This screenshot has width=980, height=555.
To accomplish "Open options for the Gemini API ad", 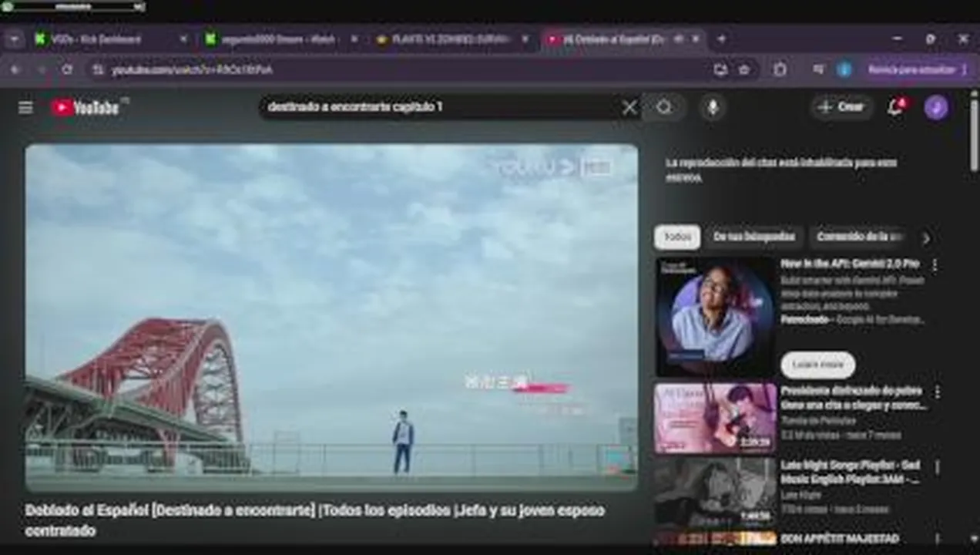I will (935, 265).
